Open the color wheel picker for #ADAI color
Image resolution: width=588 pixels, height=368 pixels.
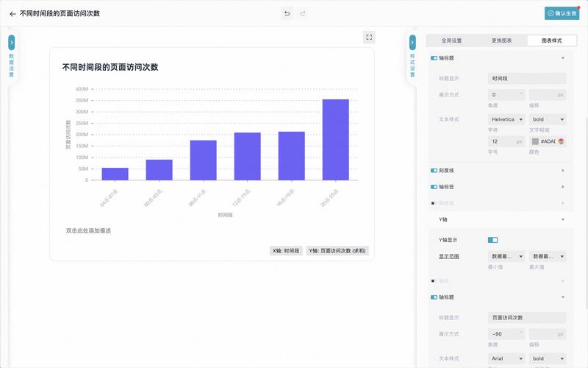[x=561, y=141]
